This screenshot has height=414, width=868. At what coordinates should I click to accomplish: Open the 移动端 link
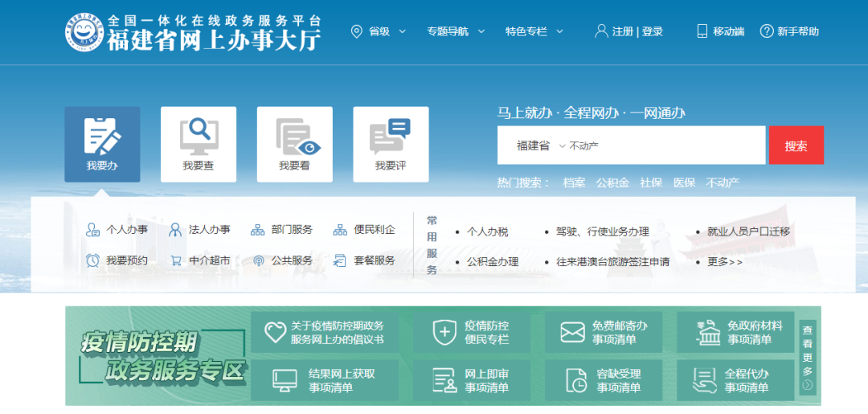(x=728, y=31)
